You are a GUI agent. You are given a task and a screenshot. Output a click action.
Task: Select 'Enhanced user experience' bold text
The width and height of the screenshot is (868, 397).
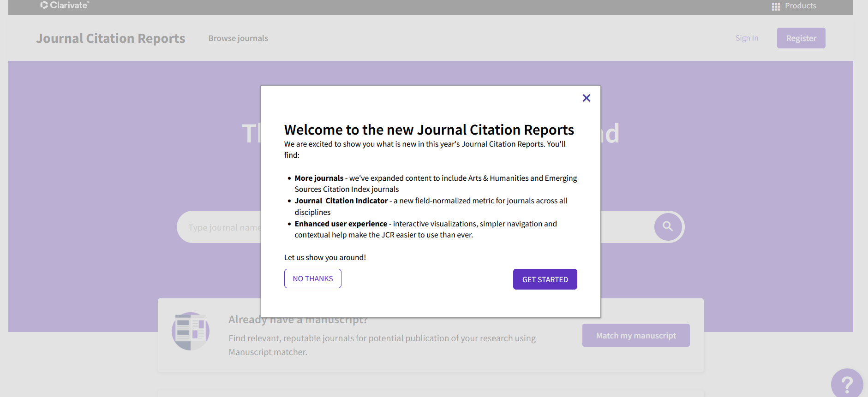[341, 224]
